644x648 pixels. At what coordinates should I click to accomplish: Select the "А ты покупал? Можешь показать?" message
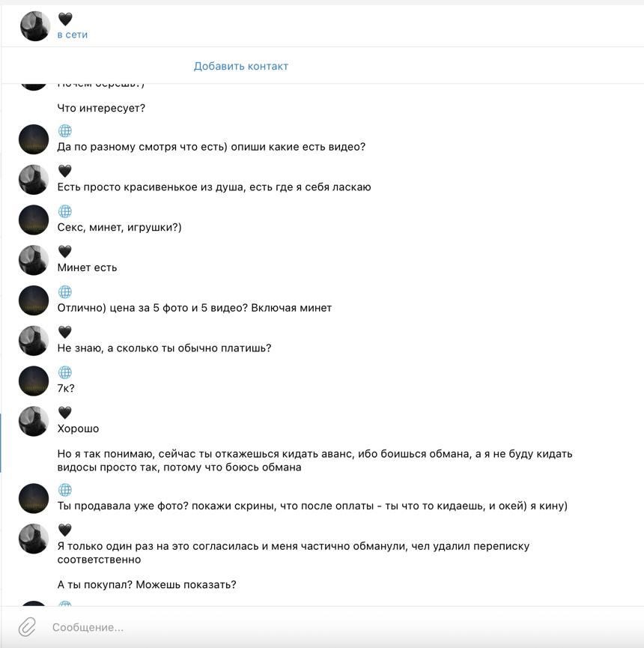pyautogui.click(x=147, y=584)
